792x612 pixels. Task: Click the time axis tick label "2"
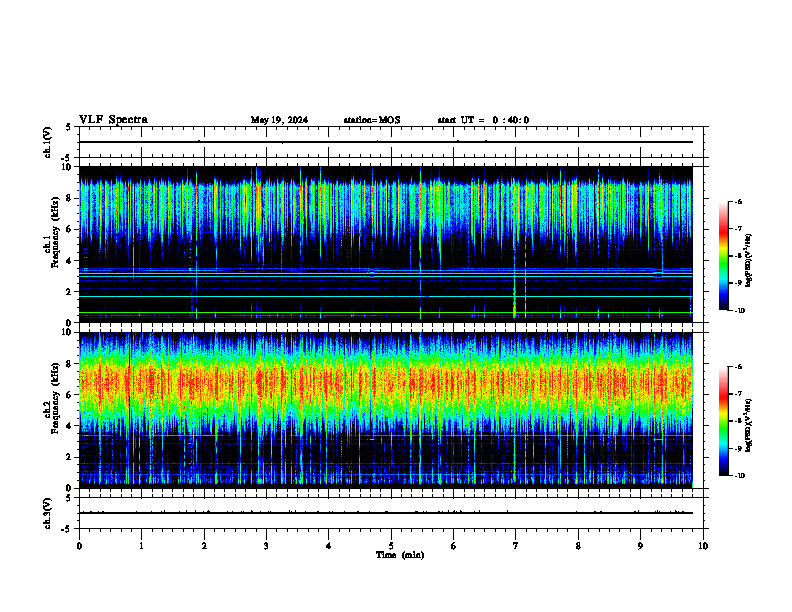pos(204,546)
